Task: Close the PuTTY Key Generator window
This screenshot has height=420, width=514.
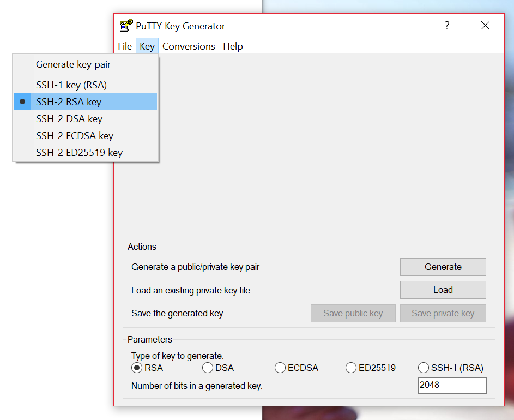Action: click(x=485, y=26)
